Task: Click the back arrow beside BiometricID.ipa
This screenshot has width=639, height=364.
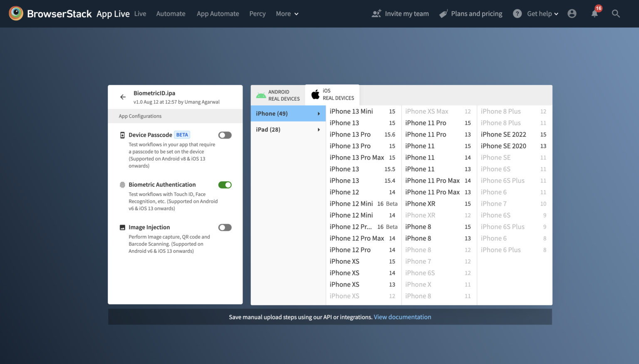Action: tap(123, 97)
